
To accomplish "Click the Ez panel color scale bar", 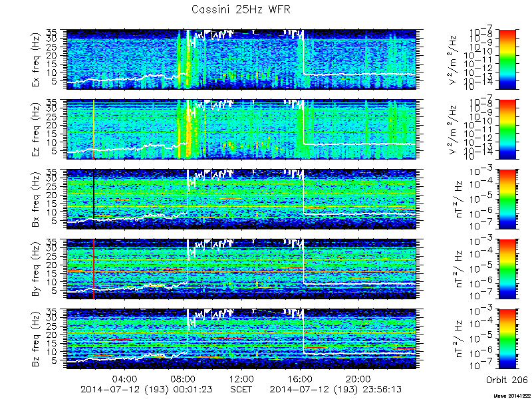I will [x=507, y=130].
